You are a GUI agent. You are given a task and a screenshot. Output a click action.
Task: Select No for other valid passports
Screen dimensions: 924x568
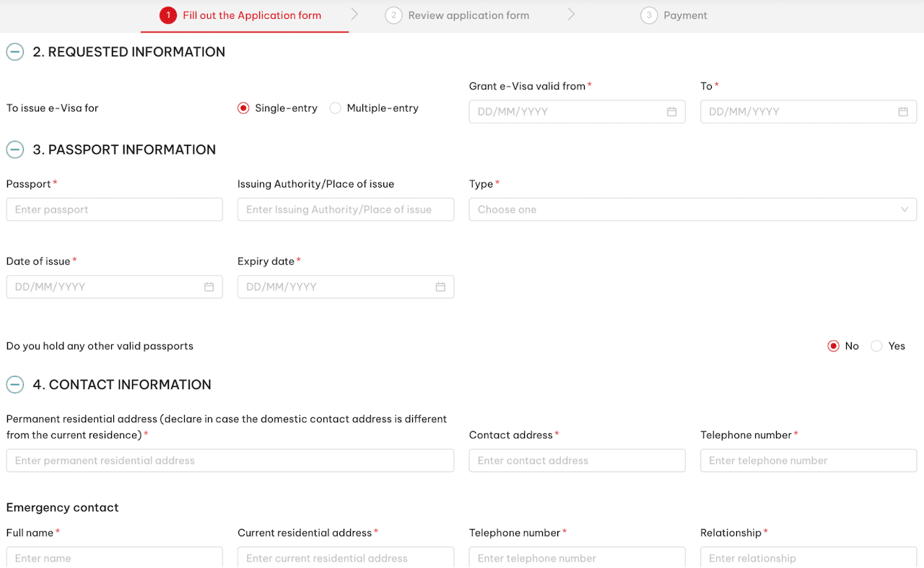click(833, 346)
